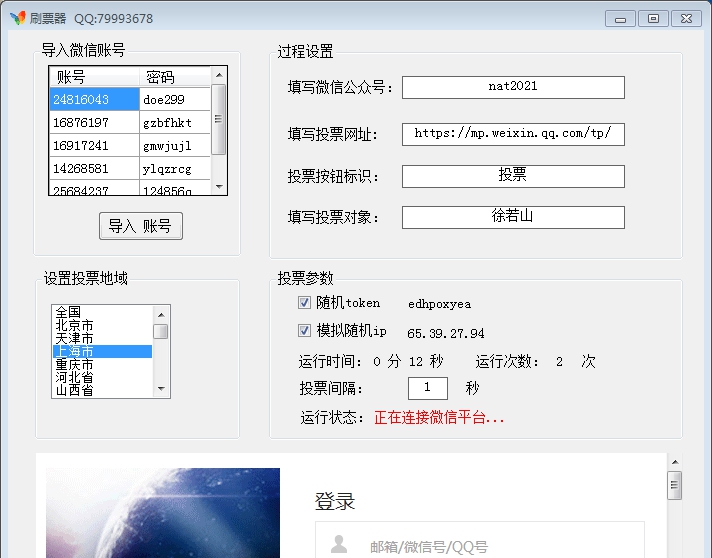
Task: Select 北京市 in region list
Action: point(103,325)
